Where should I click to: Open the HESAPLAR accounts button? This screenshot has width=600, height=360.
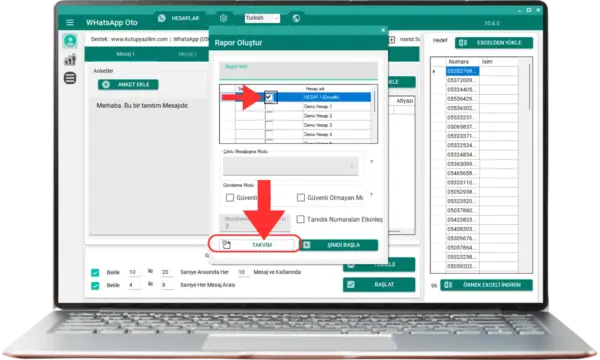point(179,18)
